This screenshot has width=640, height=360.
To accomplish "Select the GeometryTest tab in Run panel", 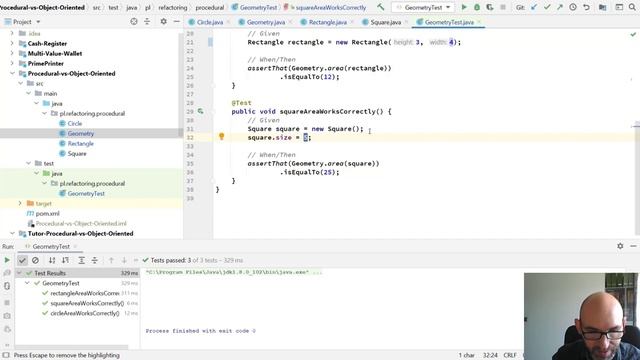I will (51, 247).
